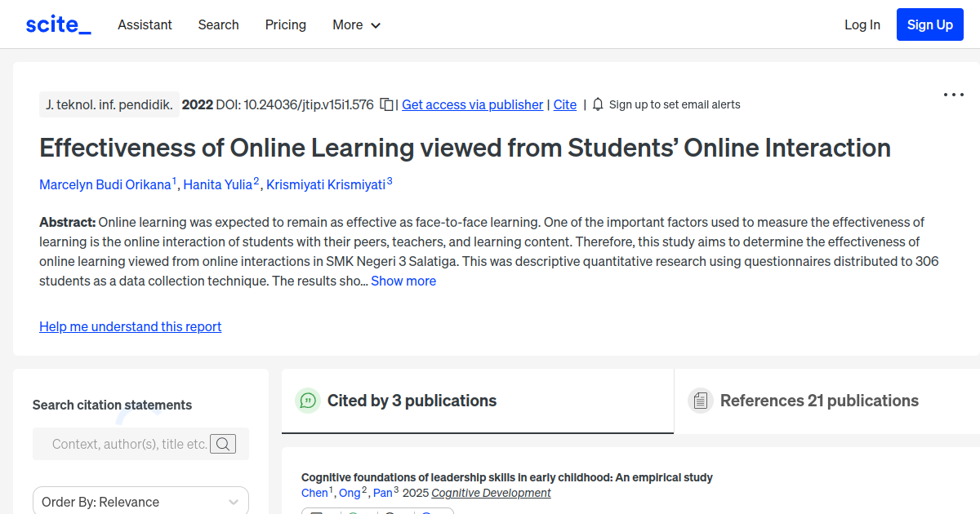This screenshot has height=514, width=980.
Task: Click author link Marcelyn Budi Orikana
Action: 105,184
